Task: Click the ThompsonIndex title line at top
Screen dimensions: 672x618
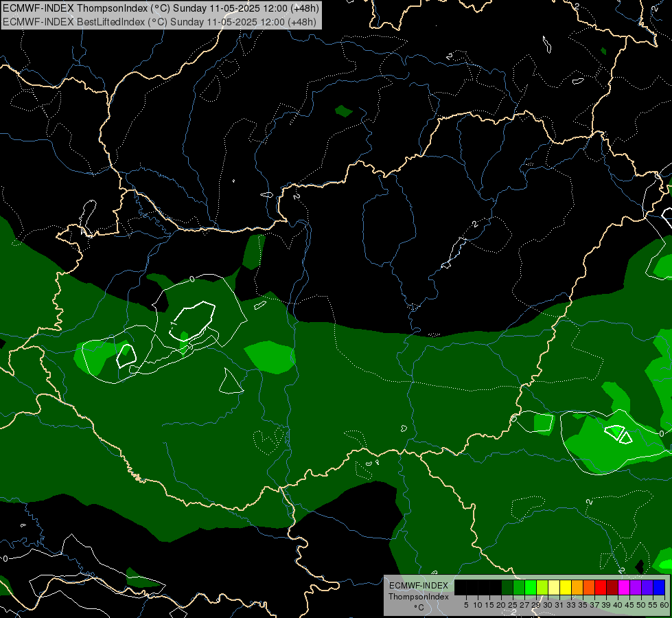Action: click(x=161, y=8)
